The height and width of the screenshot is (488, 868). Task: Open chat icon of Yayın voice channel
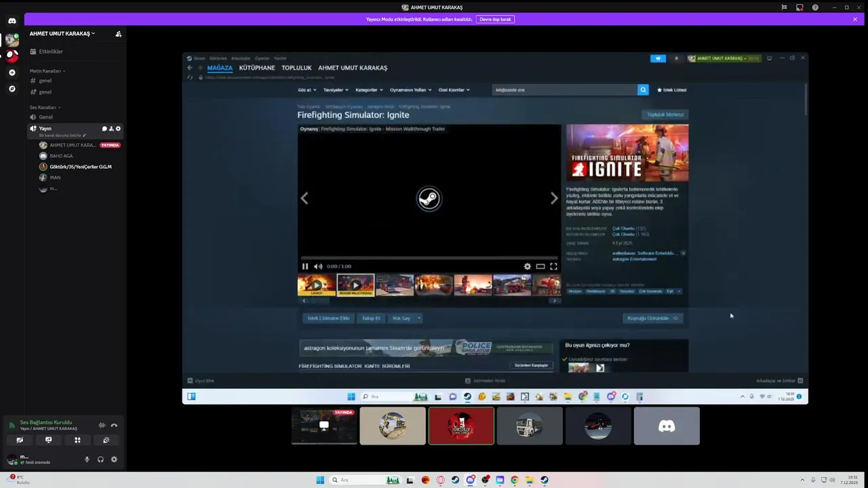point(104,129)
